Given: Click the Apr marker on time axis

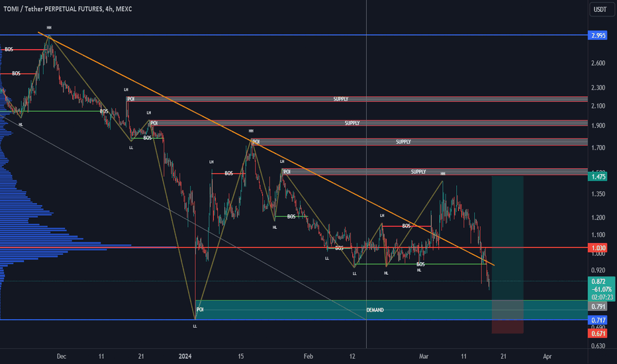Looking at the screenshot, I should point(547,357).
